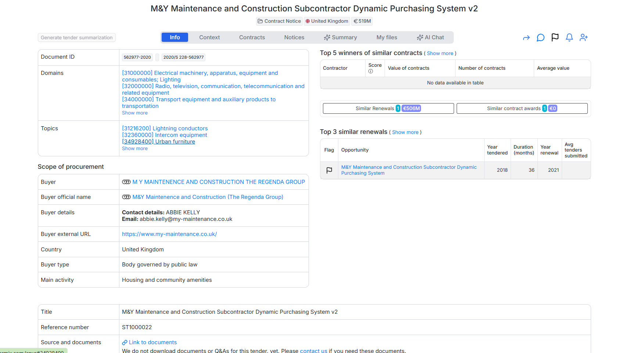The width and height of the screenshot is (644, 353).
Task: Click the link icon beside Link to documents
Action: click(x=125, y=342)
